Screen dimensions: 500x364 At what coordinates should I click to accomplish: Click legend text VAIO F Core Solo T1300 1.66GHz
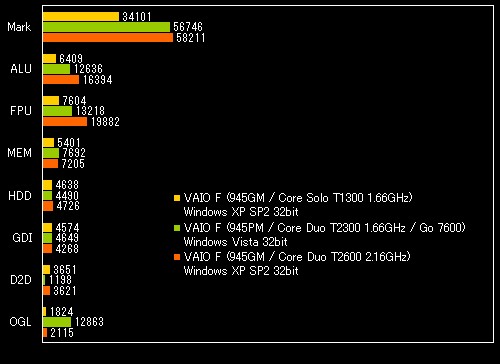coord(298,198)
